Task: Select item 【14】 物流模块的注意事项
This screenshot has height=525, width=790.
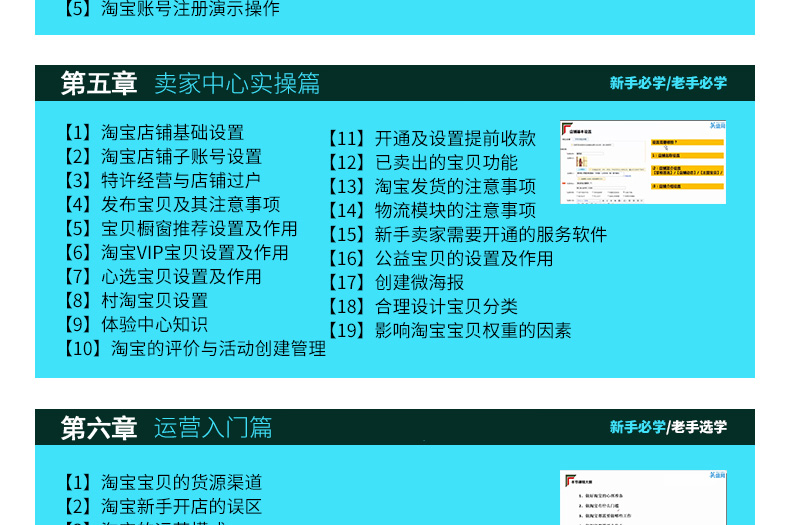Action: [x=431, y=210]
